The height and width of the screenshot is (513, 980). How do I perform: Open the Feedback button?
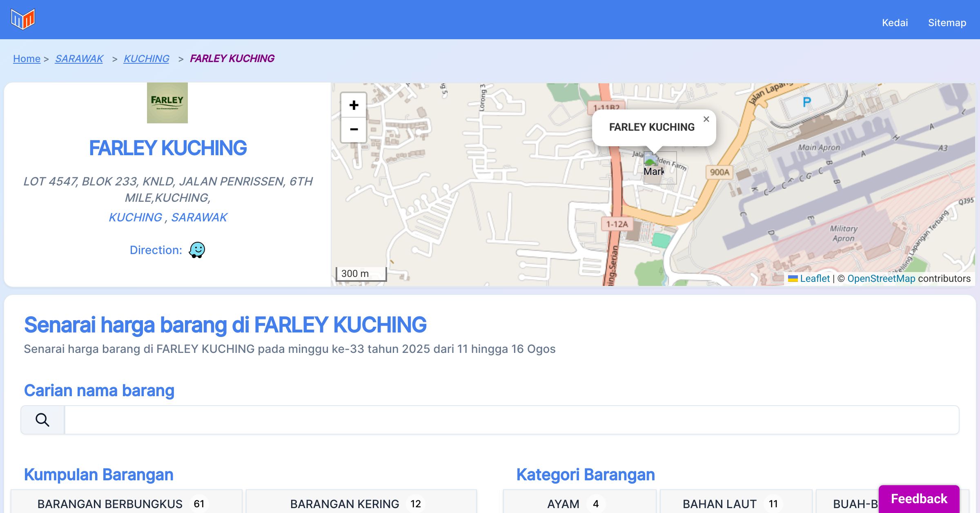click(x=919, y=499)
